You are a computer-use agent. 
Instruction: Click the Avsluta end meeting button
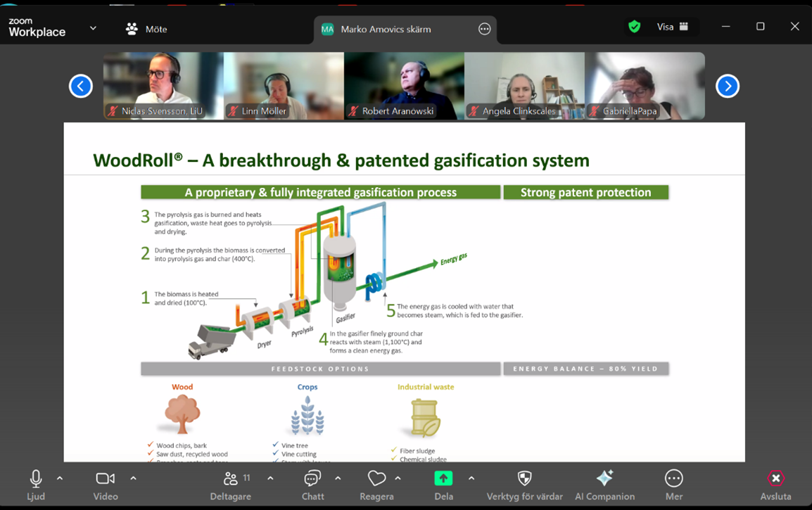[775, 479]
